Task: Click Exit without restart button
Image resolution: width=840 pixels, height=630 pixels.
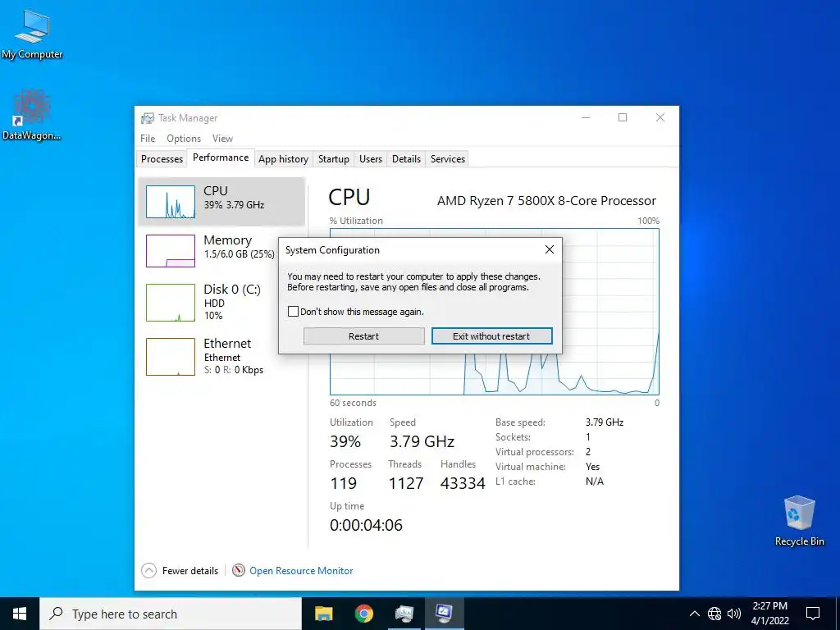Action: pyautogui.click(x=492, y=336)
